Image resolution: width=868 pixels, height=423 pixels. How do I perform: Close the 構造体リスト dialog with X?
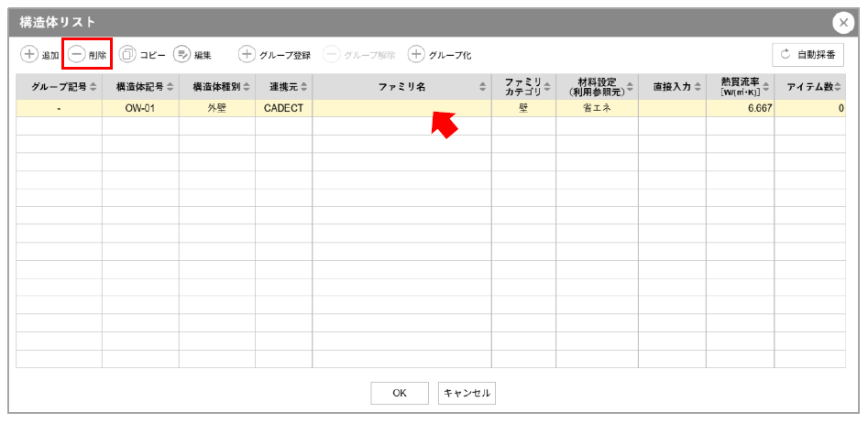[x=842, y=22]
